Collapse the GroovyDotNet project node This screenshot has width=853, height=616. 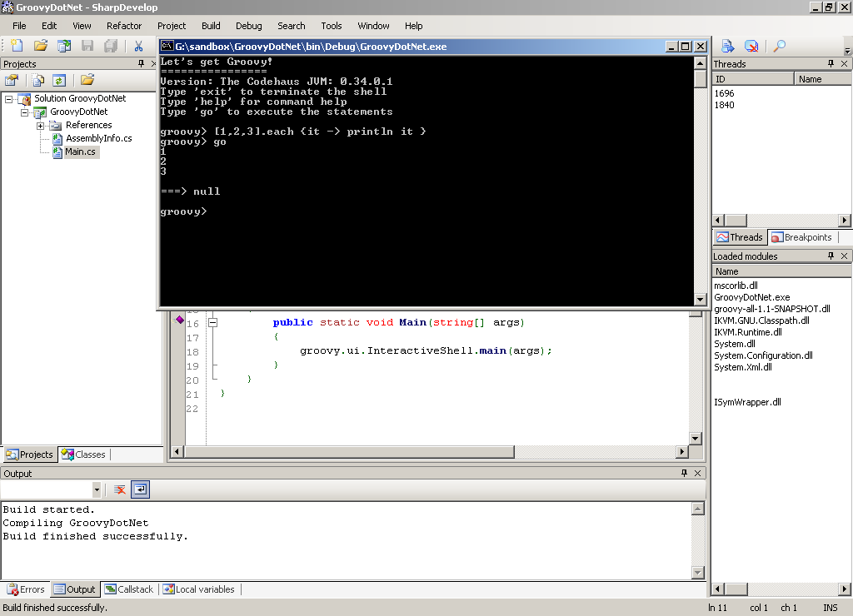click(24, 112)
